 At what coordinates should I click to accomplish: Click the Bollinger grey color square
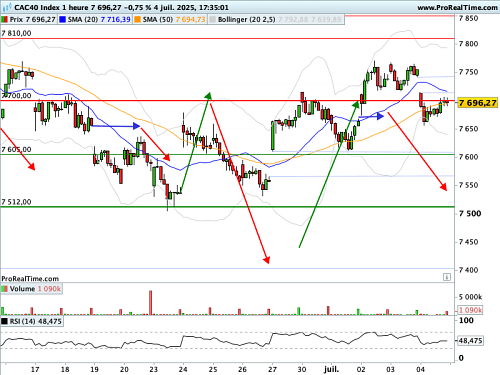212,20
